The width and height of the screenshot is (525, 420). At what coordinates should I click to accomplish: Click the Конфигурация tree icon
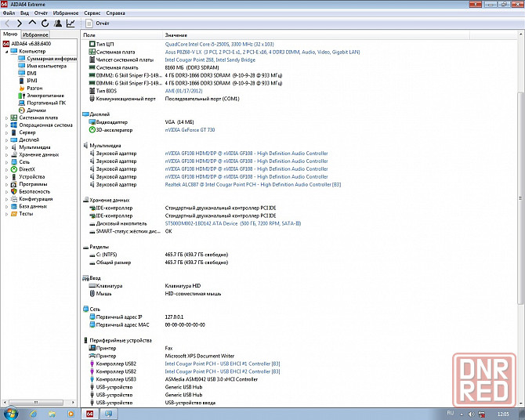14,199
